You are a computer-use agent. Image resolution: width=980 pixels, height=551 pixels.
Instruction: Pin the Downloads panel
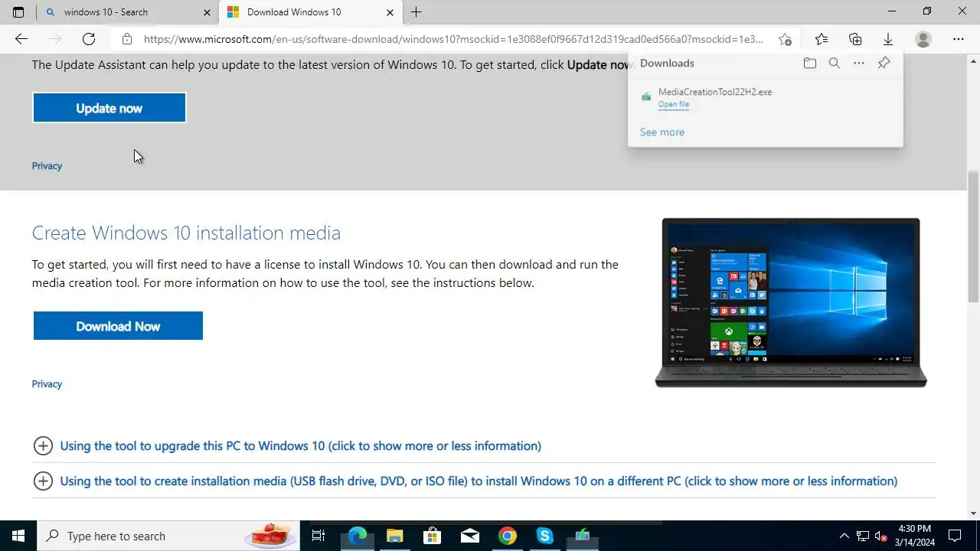[884, 63]
